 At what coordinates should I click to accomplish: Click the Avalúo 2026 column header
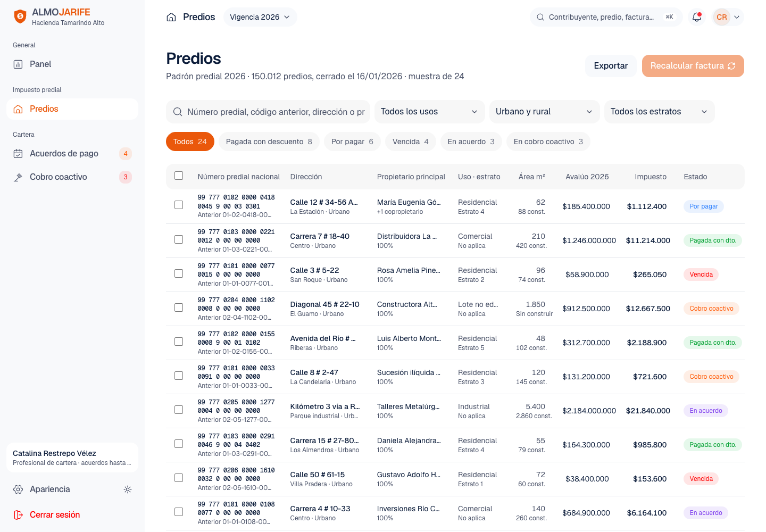pyautogui.click(x=587, y=177)
